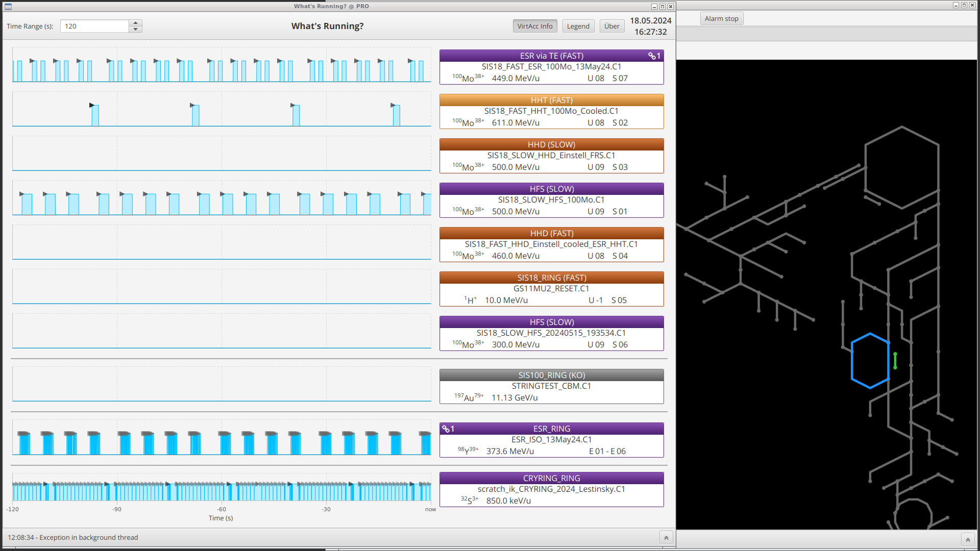980x551 pixels.
Task: Click SIS18_SLOW_HHD_Einstell_FRS.C1 text
Action: [551, 155]
